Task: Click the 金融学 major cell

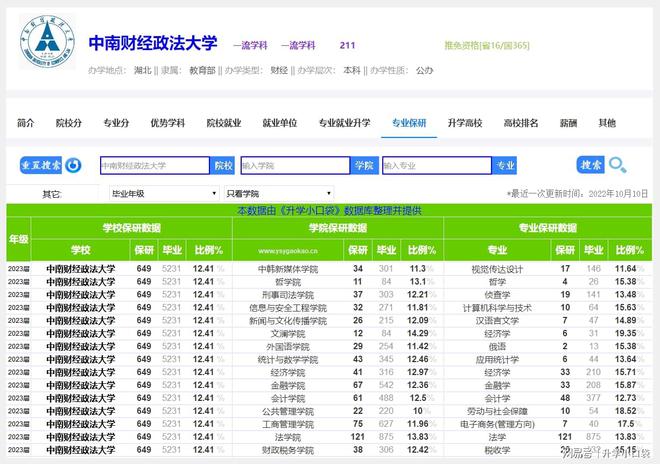Action: tap(497, 386)
